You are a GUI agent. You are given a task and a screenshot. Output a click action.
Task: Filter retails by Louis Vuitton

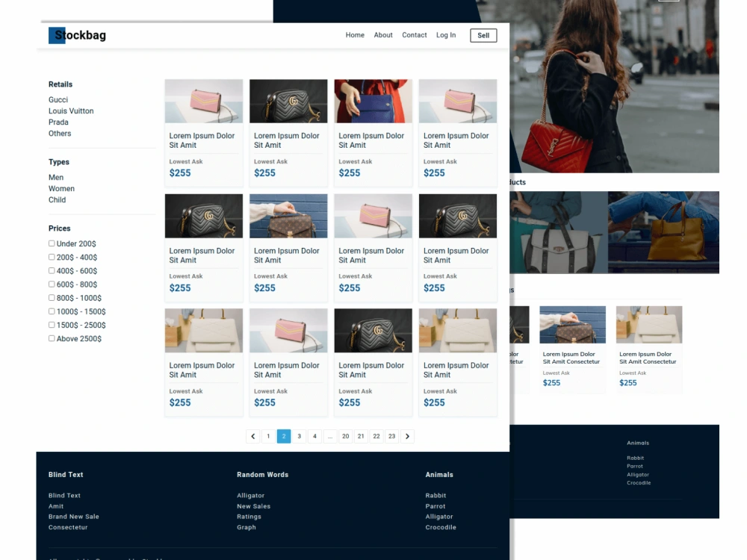coord(71,111)
